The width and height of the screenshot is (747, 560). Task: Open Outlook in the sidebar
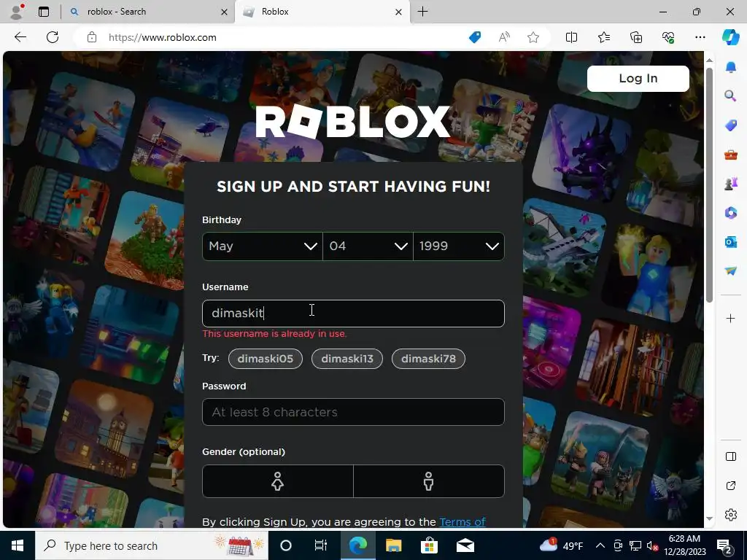click(x=731, y=242)
